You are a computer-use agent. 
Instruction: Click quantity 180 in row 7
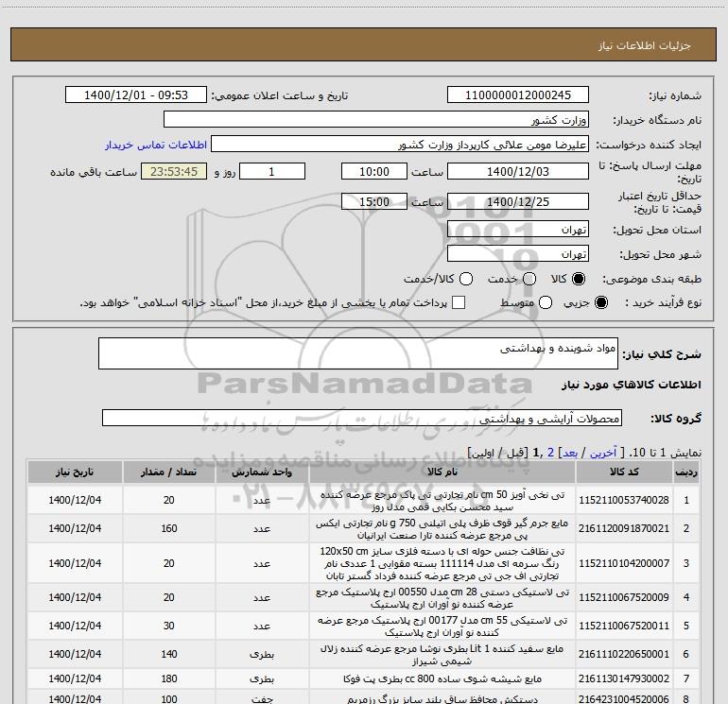point(169,678)
